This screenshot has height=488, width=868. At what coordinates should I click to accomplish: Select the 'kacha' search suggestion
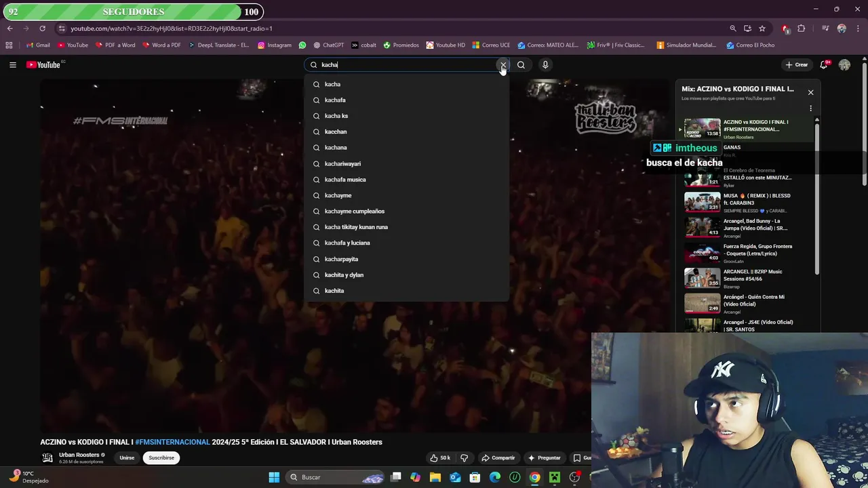(406, 84)
